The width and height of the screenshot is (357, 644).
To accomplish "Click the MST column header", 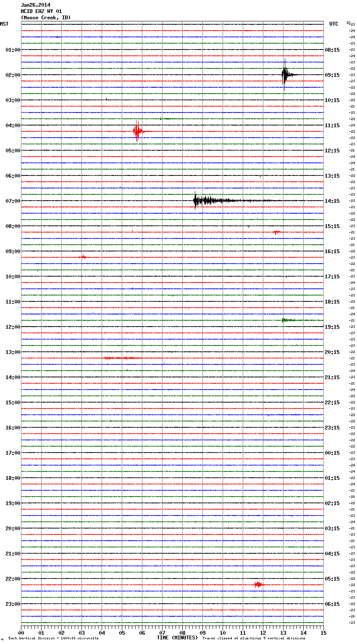I will tap(4, 24).
